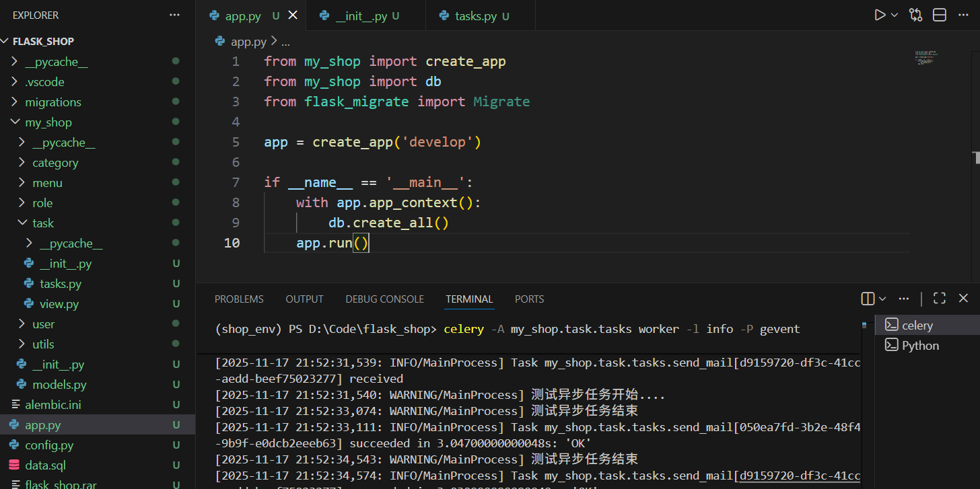Viewport: 980px width, 489px height.
Task: Select the celery terminal instance
Action: 928,325
